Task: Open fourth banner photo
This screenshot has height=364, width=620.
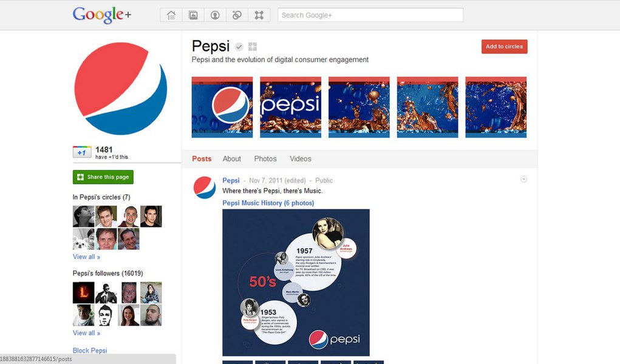Action: click(428, 107)
